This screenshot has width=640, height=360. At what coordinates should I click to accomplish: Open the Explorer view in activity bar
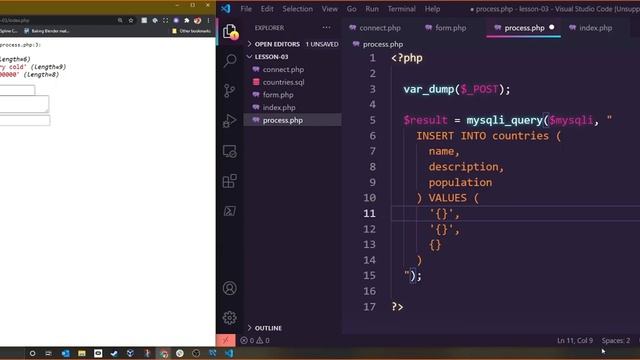pos(230,31)
